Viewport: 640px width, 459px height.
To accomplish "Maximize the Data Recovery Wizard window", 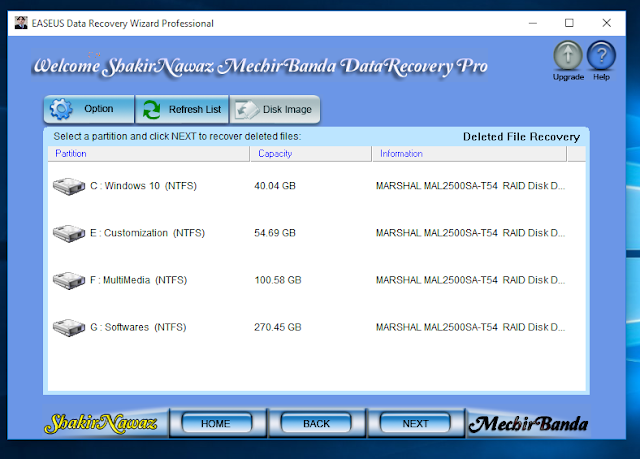I will pyautogui.click(x=569, y=23).
